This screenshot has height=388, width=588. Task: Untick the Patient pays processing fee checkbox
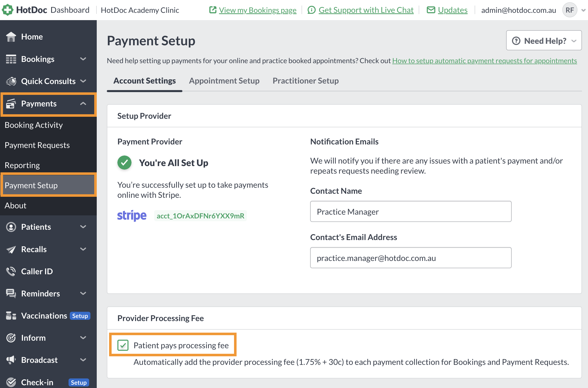click(x=123, y=345)
